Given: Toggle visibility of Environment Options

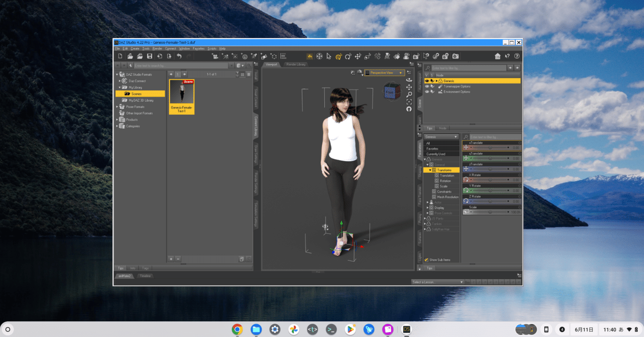Looking at the screenshot, I should click(x=428, y=92).
